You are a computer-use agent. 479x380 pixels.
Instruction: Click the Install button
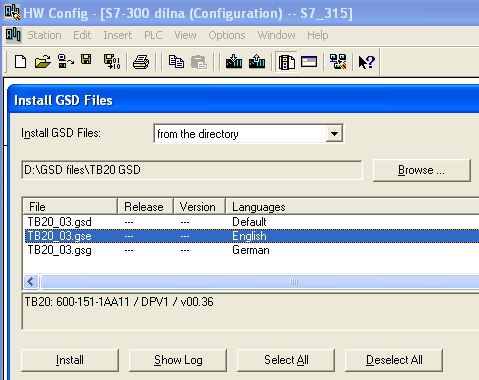pos(70,360)
